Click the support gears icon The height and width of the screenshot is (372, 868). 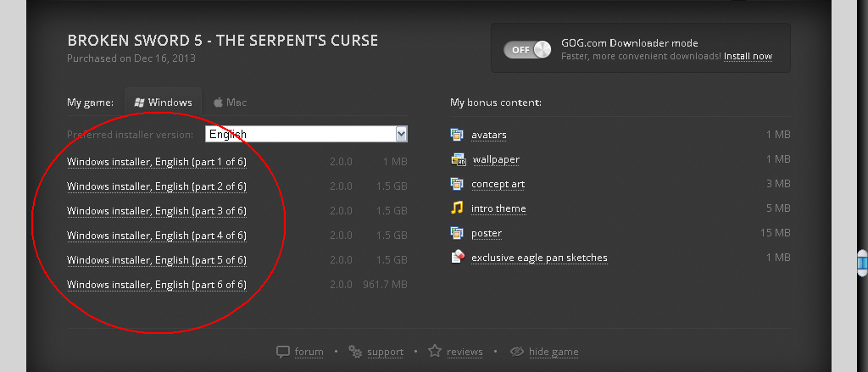(355, 352)
